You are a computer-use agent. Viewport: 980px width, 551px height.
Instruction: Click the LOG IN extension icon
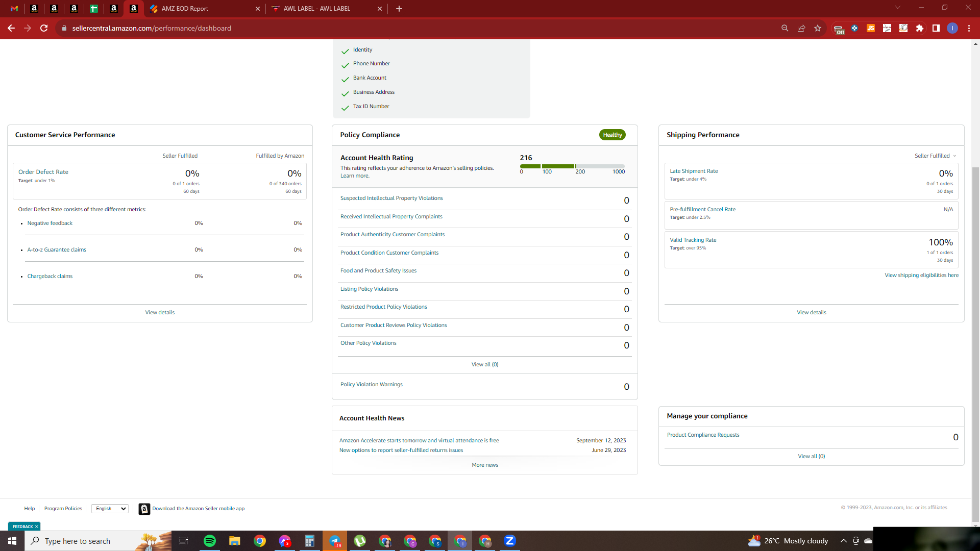click(887, 28)
